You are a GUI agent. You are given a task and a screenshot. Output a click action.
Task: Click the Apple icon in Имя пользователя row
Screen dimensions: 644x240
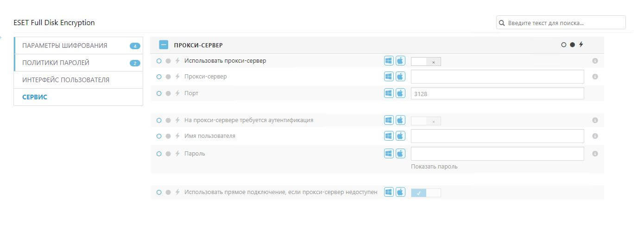400,136
